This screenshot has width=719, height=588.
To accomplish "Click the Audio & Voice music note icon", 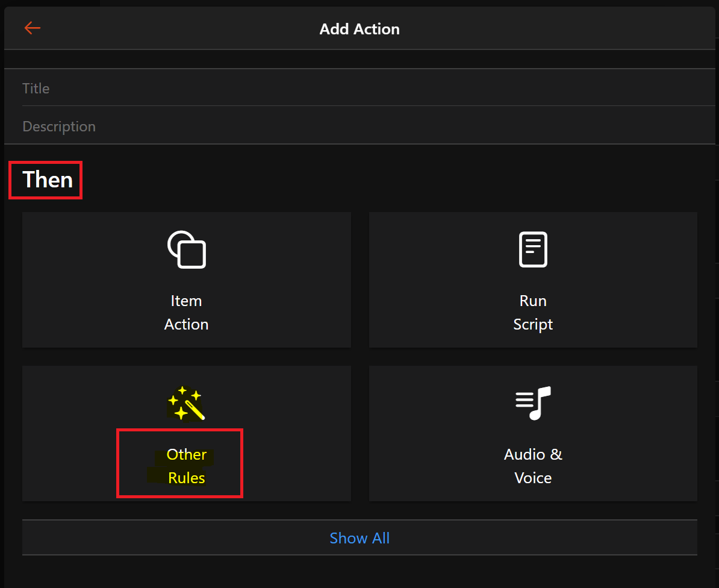I will pos(533,403).
